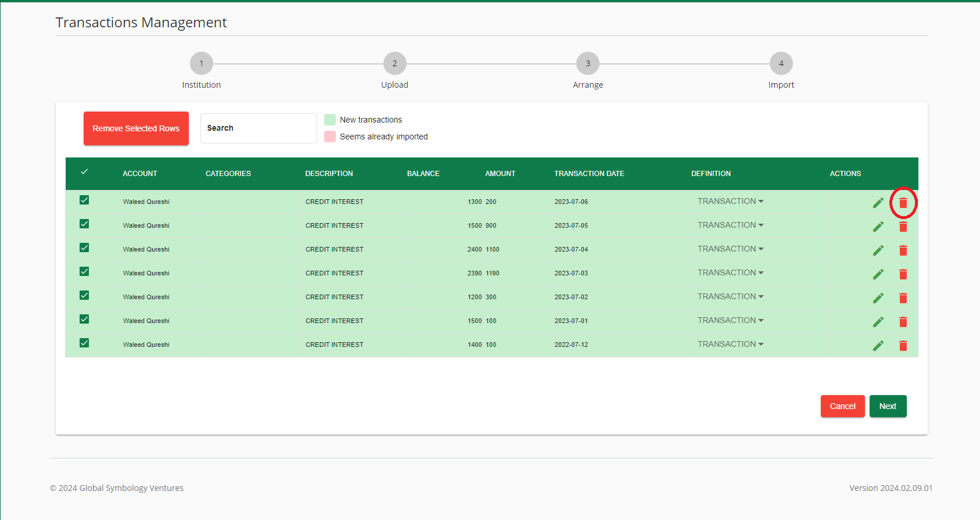Expand TRANSACTION dropdown for 2023-07-03 row
This screenshot has height=520, width=980.
pos(730,273)
